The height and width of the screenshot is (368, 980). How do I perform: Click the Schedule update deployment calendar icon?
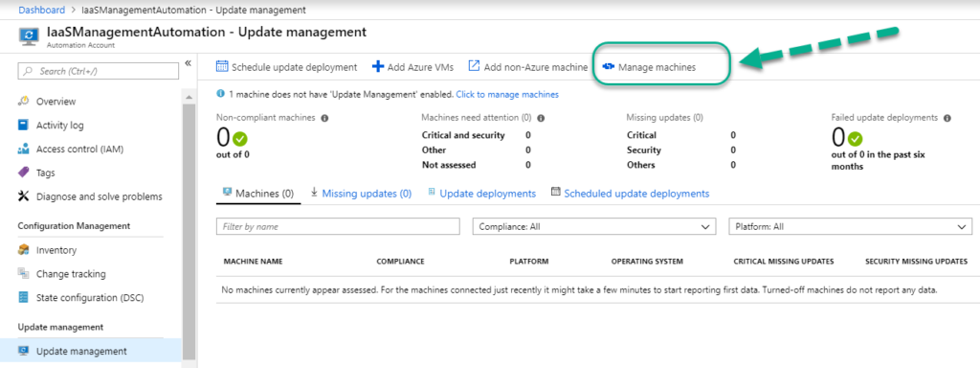(222, 66)
